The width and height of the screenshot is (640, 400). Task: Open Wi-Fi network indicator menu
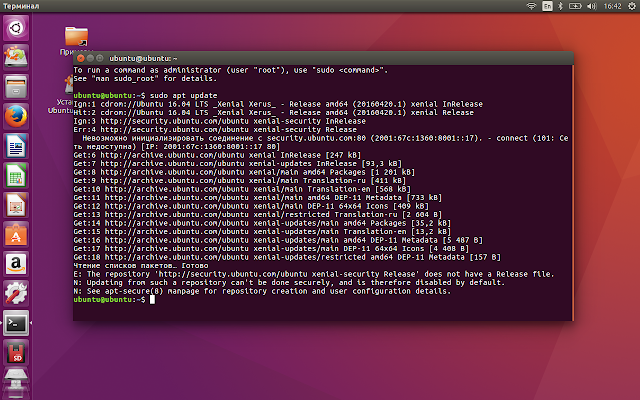pos(531,6)
